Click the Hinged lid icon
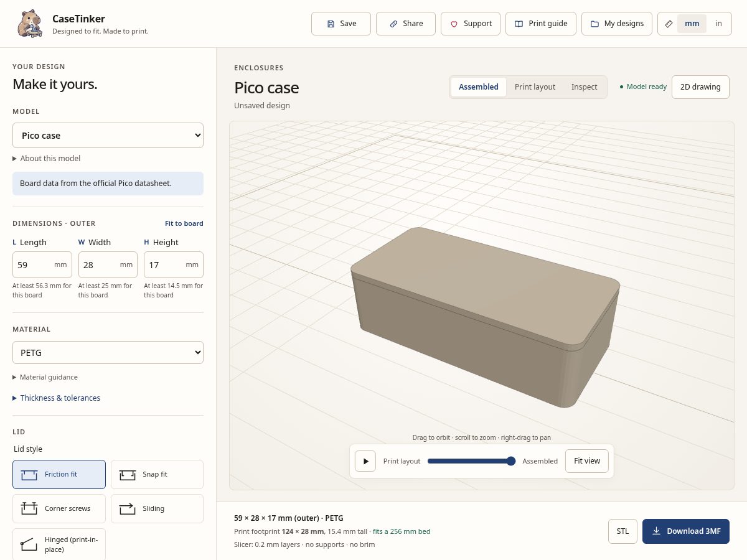Screen dimensions: 747x560 pyautogui.click(x=29, y=544)
